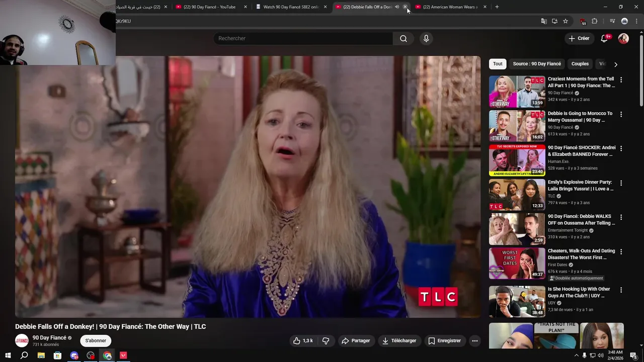Click the Google Translate icon in address bar

tap(544, 21)
